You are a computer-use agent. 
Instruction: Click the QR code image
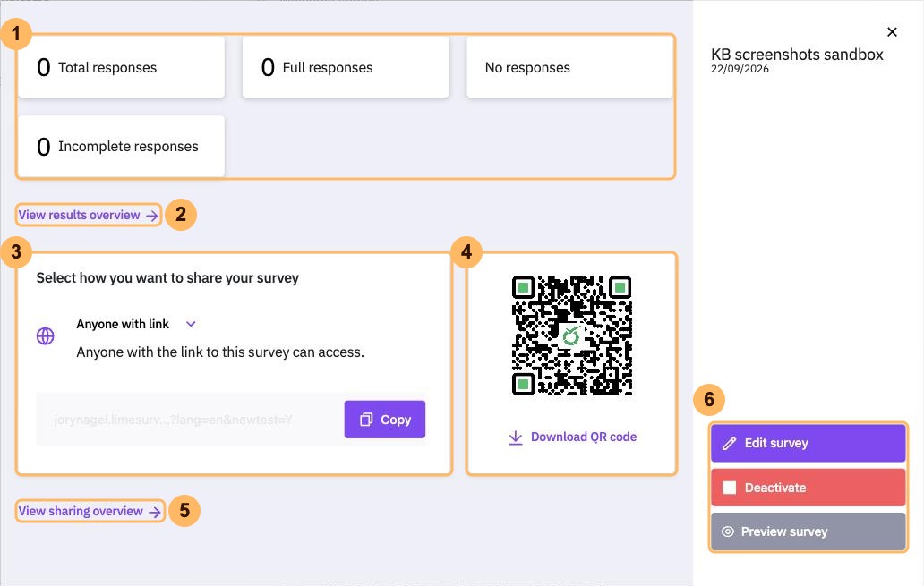[571, 335]
